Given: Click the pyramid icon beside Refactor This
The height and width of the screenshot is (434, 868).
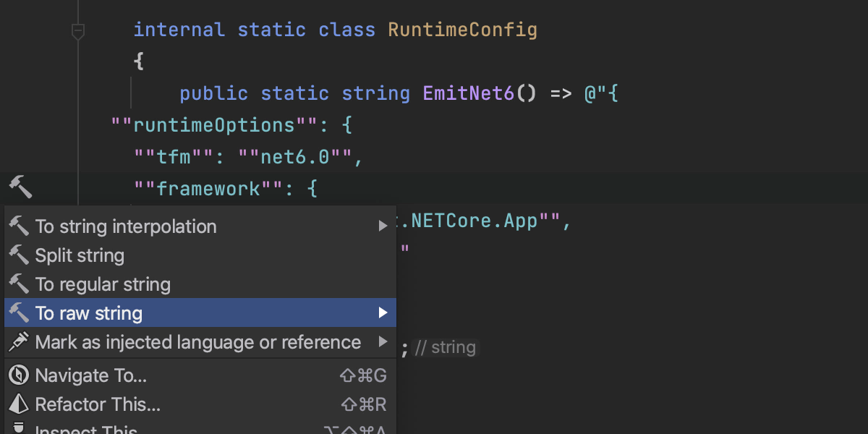Looking at the screenshot, I should click(18, 404).
